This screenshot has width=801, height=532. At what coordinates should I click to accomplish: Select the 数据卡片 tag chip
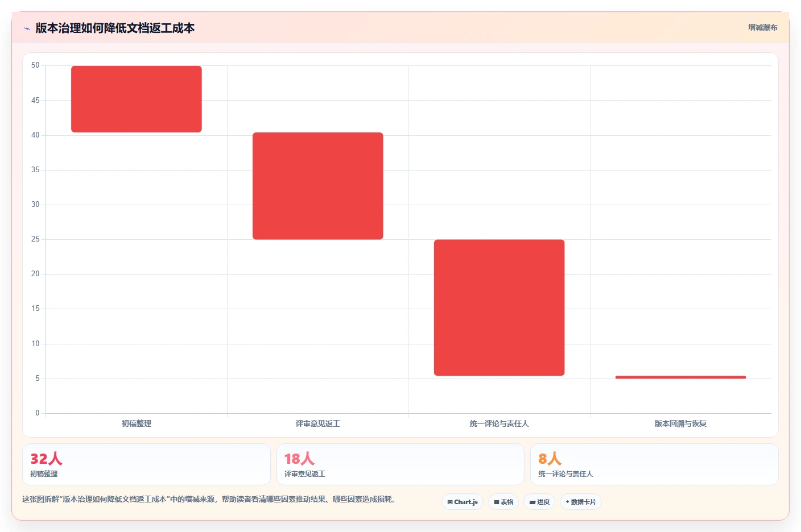[581, 502]
